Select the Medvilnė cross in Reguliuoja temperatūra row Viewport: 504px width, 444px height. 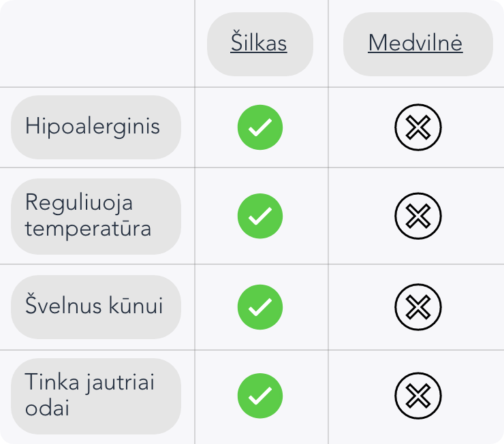(x=418, y=217)
